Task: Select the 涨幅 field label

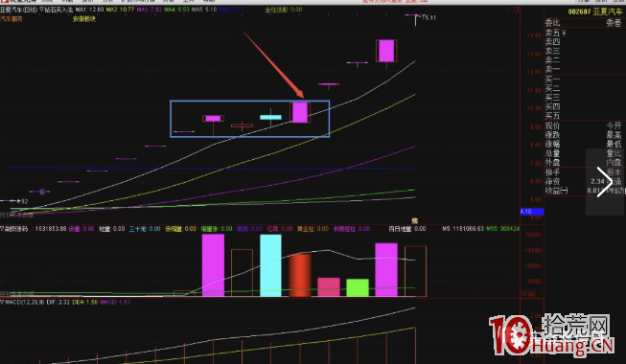Action: tap(552, 144)
